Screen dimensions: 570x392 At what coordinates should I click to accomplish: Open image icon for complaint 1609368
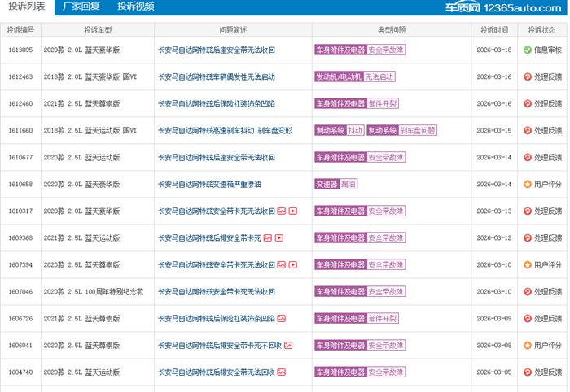point(266,238)
